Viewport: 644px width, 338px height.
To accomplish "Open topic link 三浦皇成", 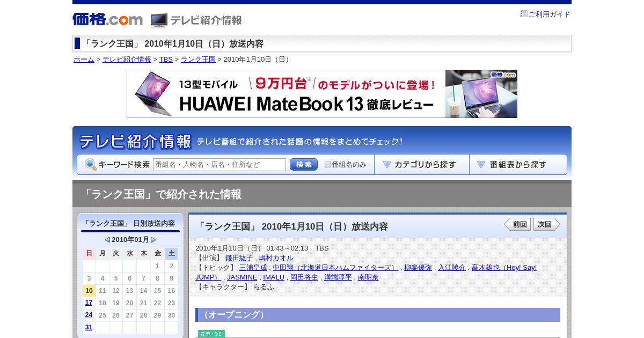I will coord(253,267).
